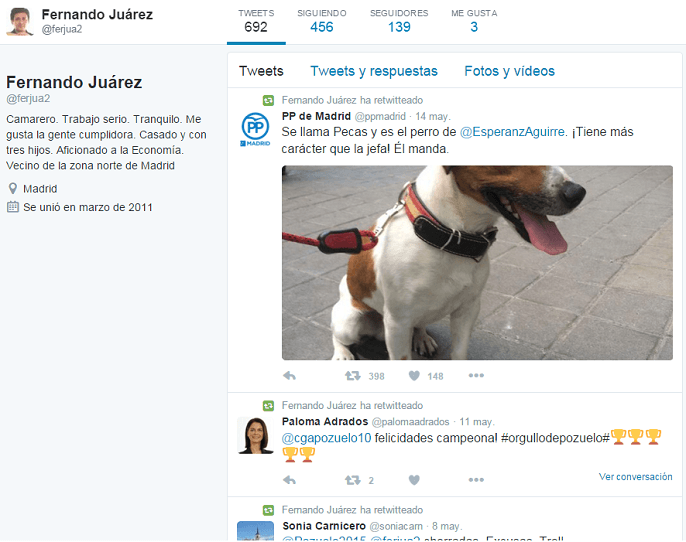
Task: Open the @cgapozuelo10 mention link
Action: [x=326, y=438]
